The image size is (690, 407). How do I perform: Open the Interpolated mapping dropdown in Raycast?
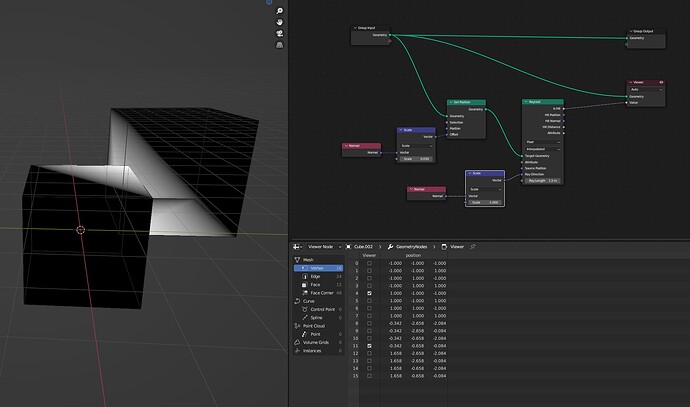pyautogui.click(x=543, y=149)
